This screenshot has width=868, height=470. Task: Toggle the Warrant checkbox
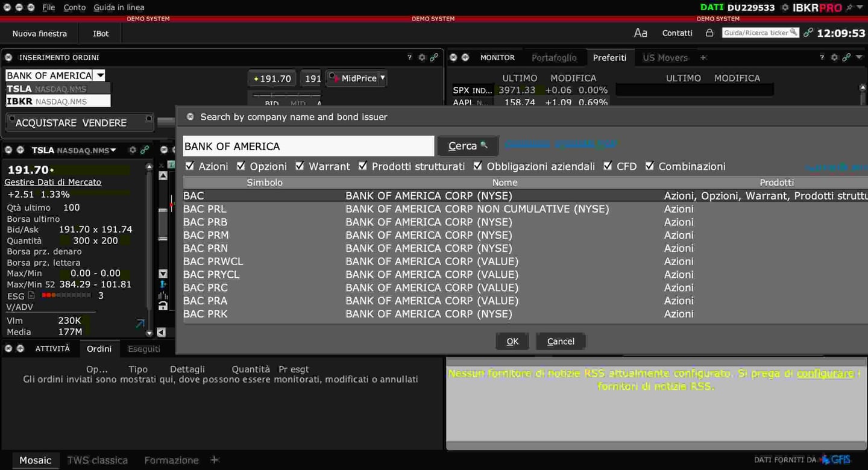pyautogui.click(x=300, y=166)
